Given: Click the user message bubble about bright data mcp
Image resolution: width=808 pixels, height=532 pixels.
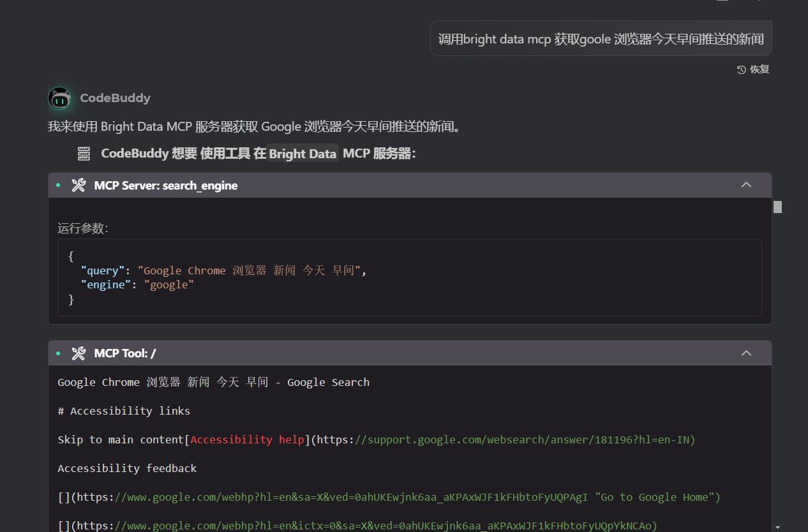Looking at the screenshot, I should point(601,38).
